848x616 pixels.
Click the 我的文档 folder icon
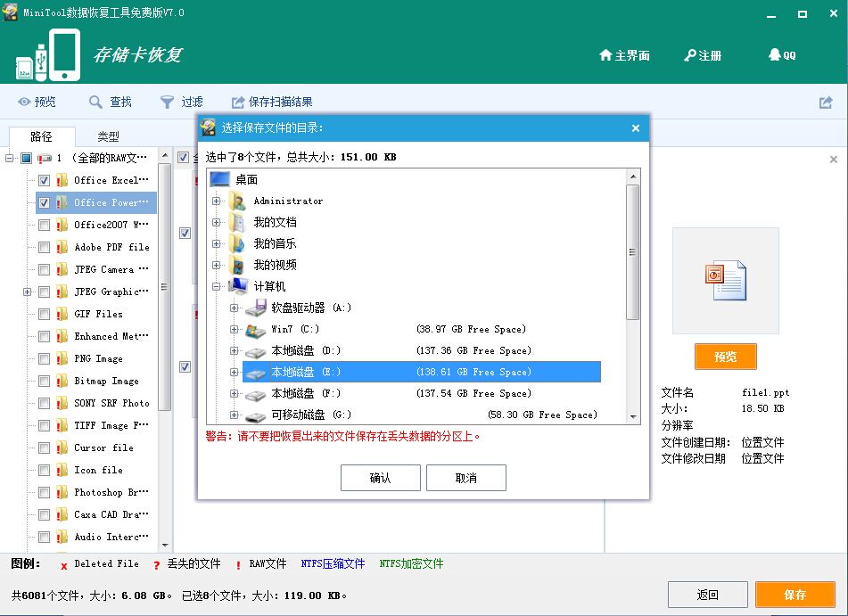(237, 222)
